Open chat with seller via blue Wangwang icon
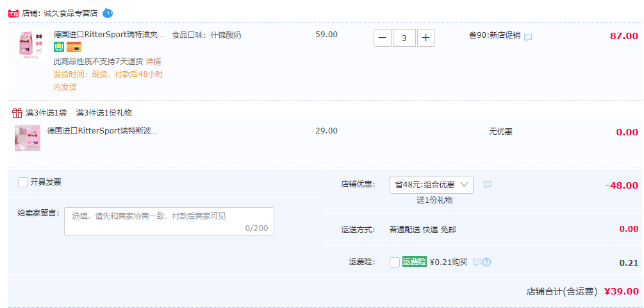The height and width of the screenshot is (308, 644). click(108, 13)
